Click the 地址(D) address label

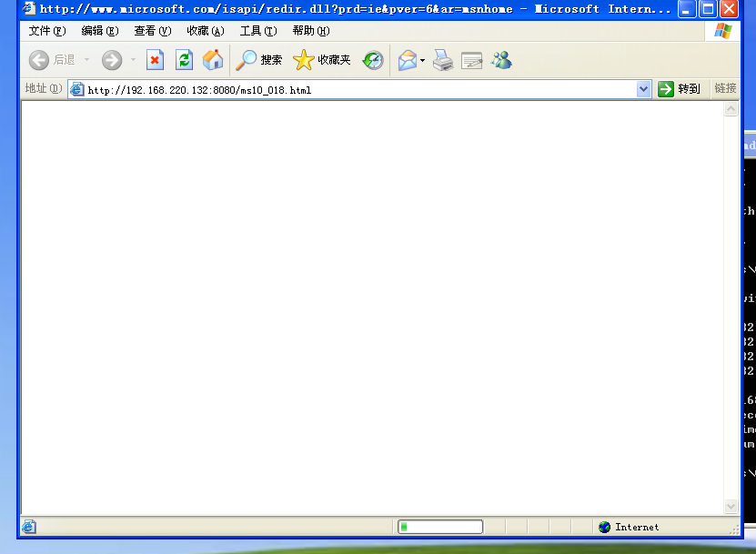click(44, 89)
